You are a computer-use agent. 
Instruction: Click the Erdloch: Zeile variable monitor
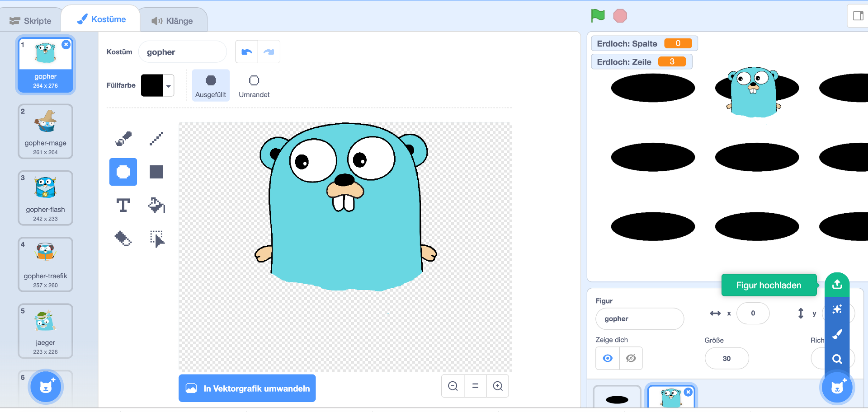click(x=642, y=62)
